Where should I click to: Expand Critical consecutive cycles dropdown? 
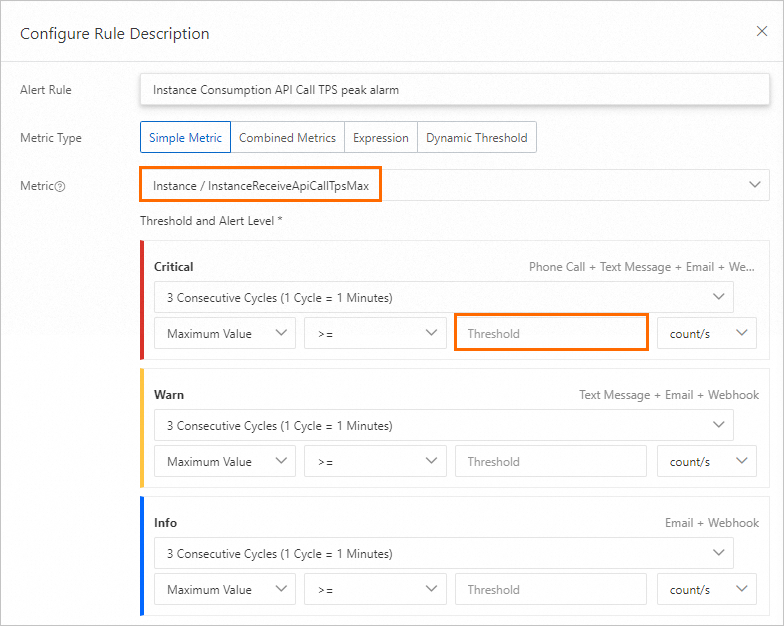[x=443, y=298]
